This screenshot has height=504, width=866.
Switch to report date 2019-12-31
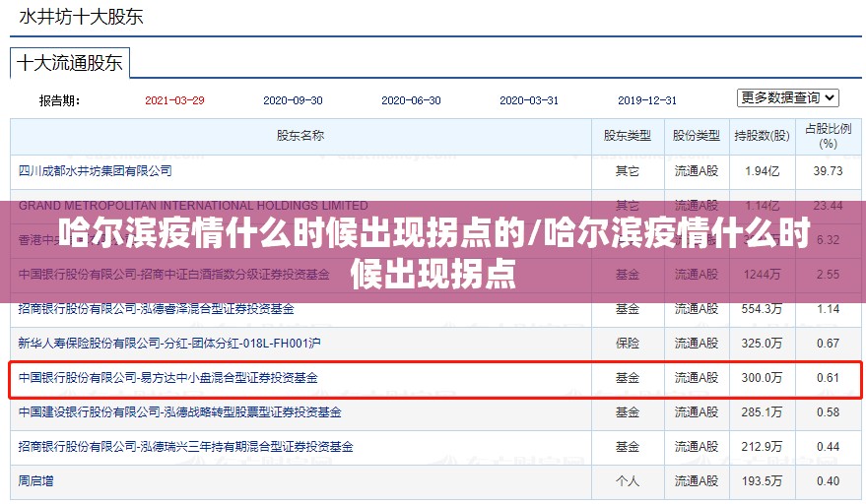(647, 100)
